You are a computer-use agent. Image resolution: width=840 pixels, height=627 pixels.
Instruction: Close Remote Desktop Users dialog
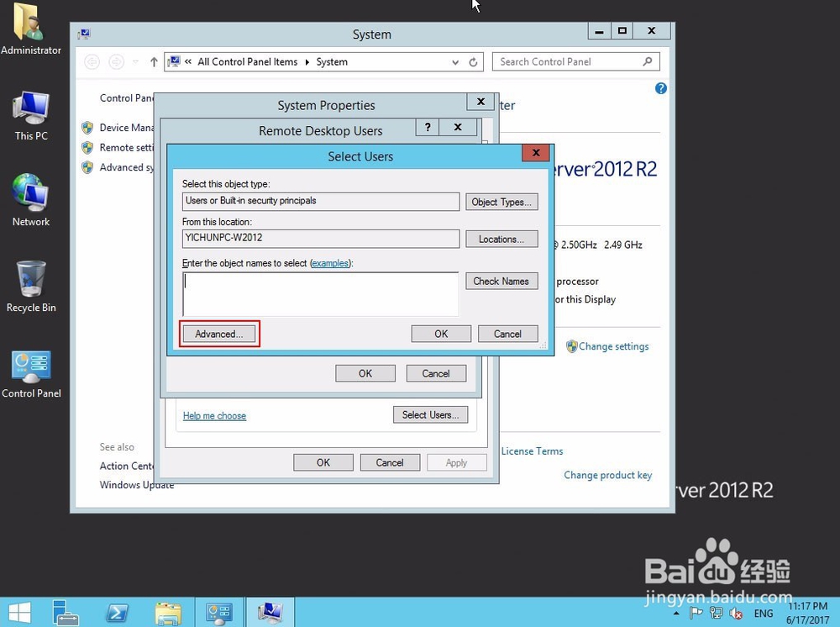458,127
